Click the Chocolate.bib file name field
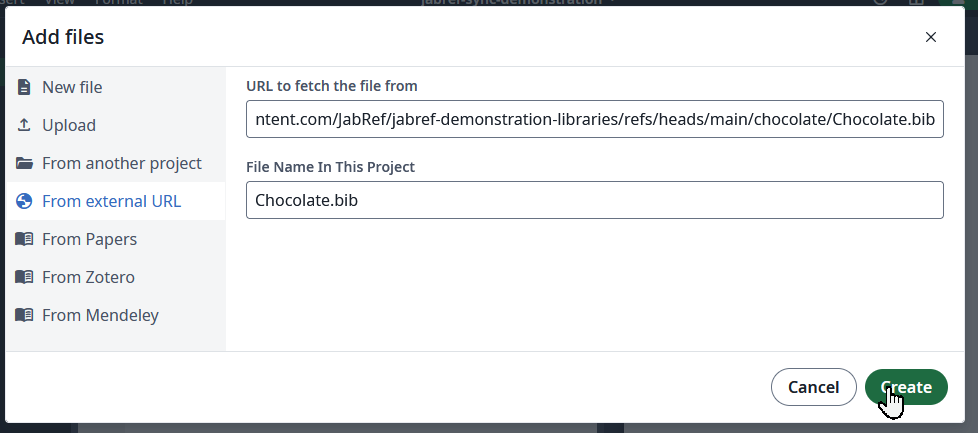Screen dimensions: 978x433 [594, 200]
